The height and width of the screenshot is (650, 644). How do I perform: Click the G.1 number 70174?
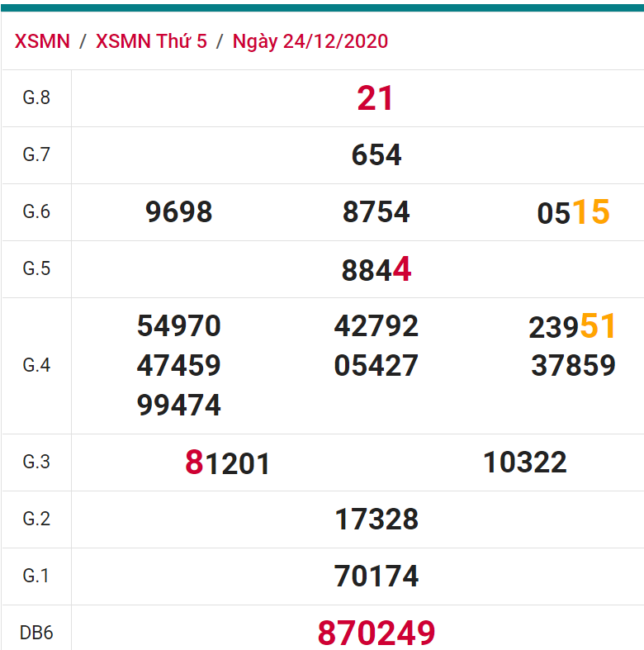[376, 576]
